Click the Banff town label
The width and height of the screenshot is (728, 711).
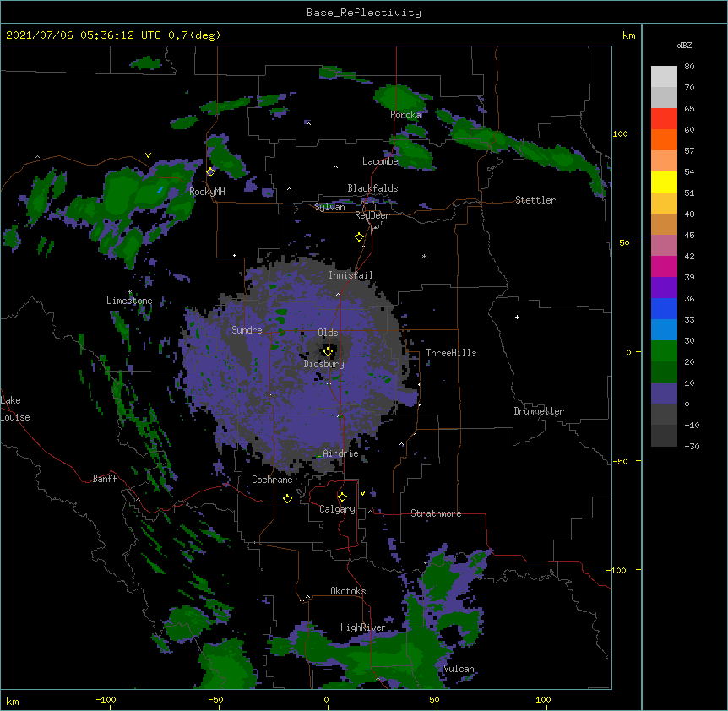point(105,479)
